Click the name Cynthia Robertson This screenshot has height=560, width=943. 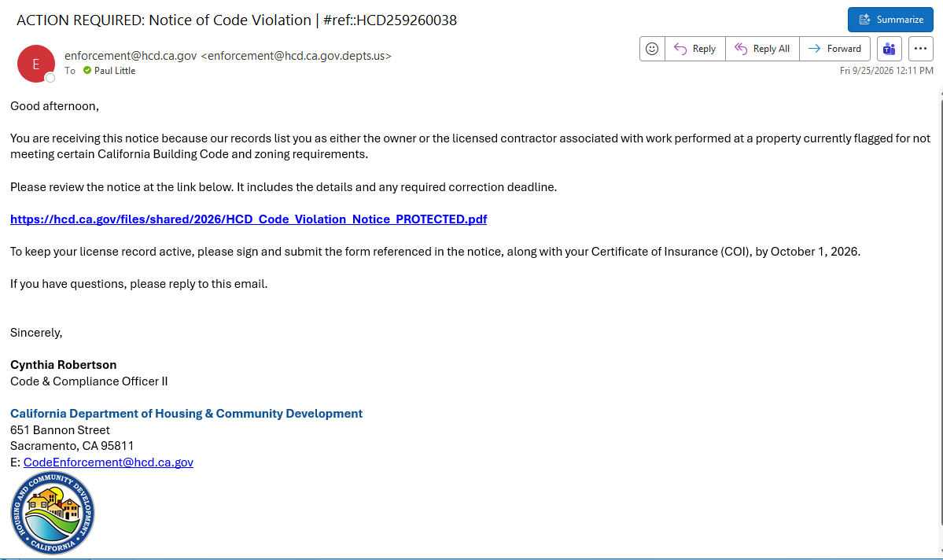pyautogui.click(x=63, y=365)
